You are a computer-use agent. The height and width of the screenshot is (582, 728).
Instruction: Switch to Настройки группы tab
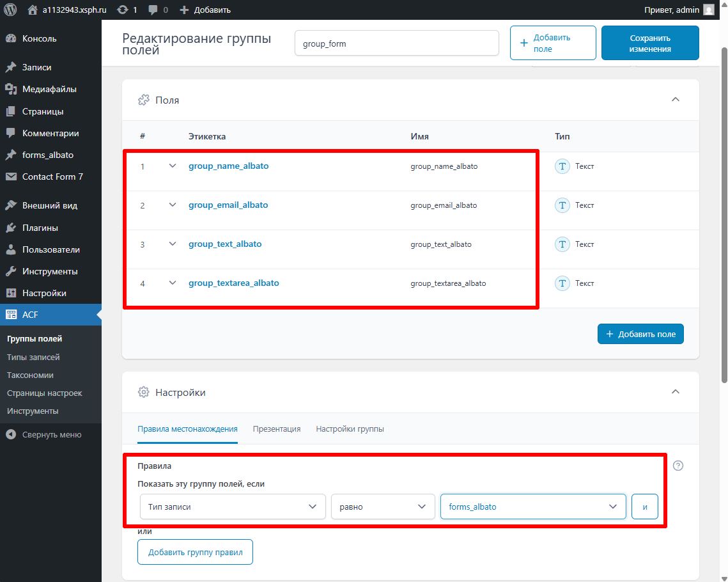(350, 429)
